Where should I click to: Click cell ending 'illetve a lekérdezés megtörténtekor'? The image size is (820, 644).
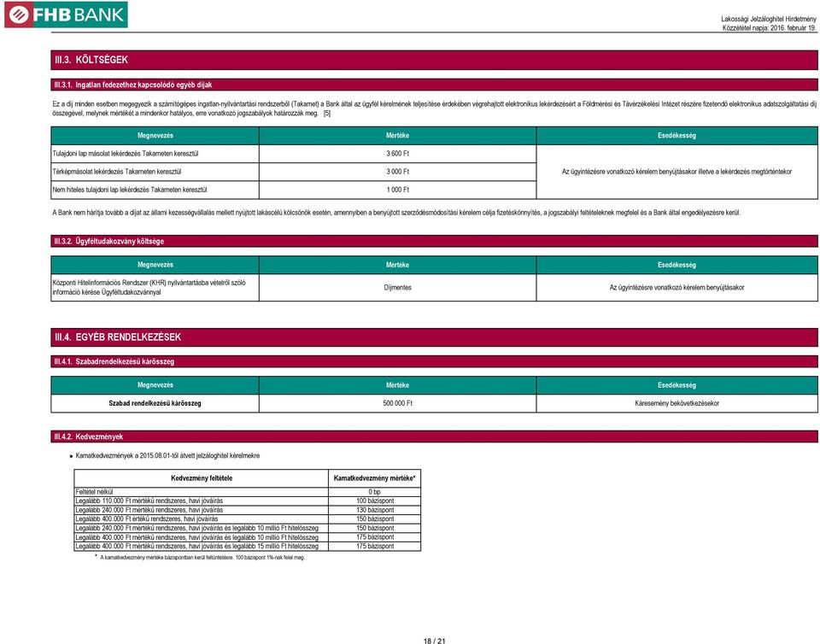(x=676, y=172)
